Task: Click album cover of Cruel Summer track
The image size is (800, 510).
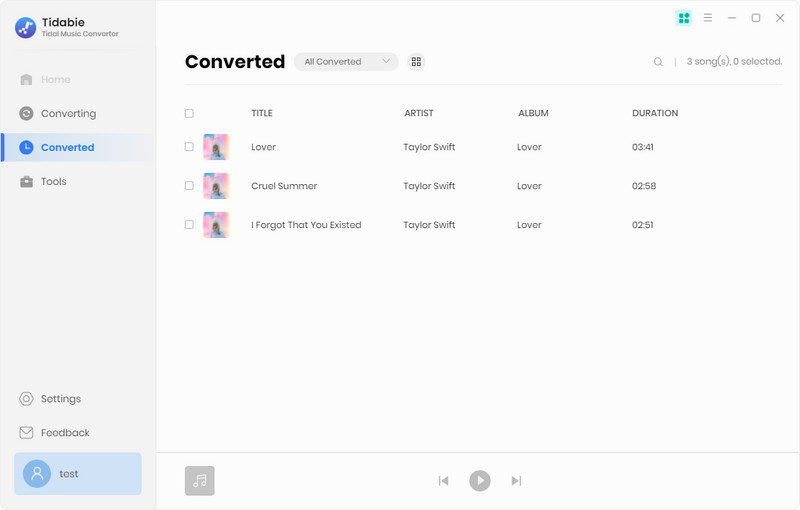Action: pyautogui.click(x=216, y=186)
